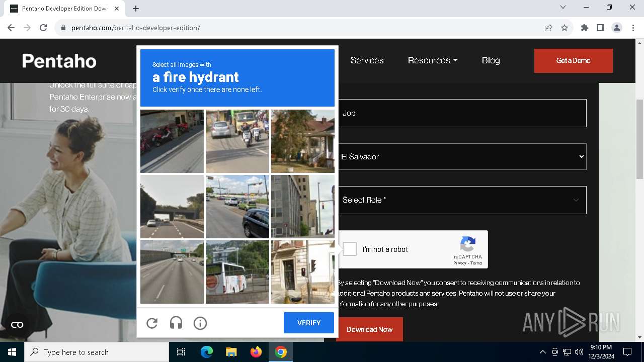Open Task View on taskbar

point(181,352)
